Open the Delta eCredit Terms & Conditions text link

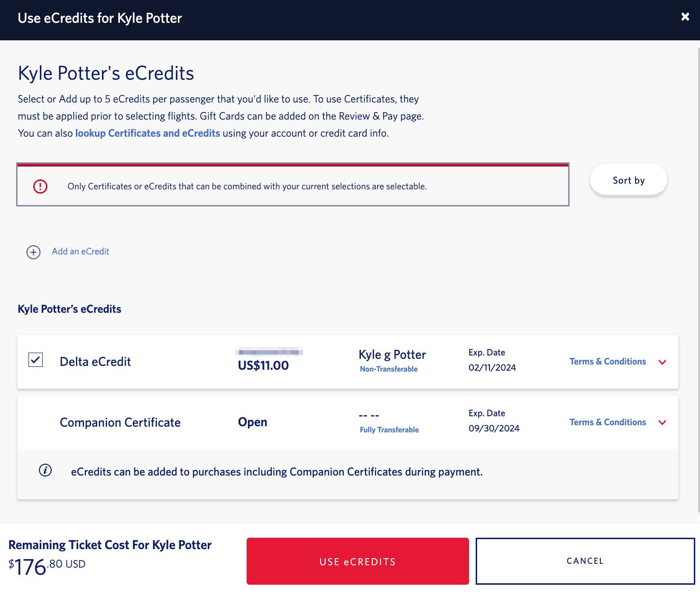[608, 361]
